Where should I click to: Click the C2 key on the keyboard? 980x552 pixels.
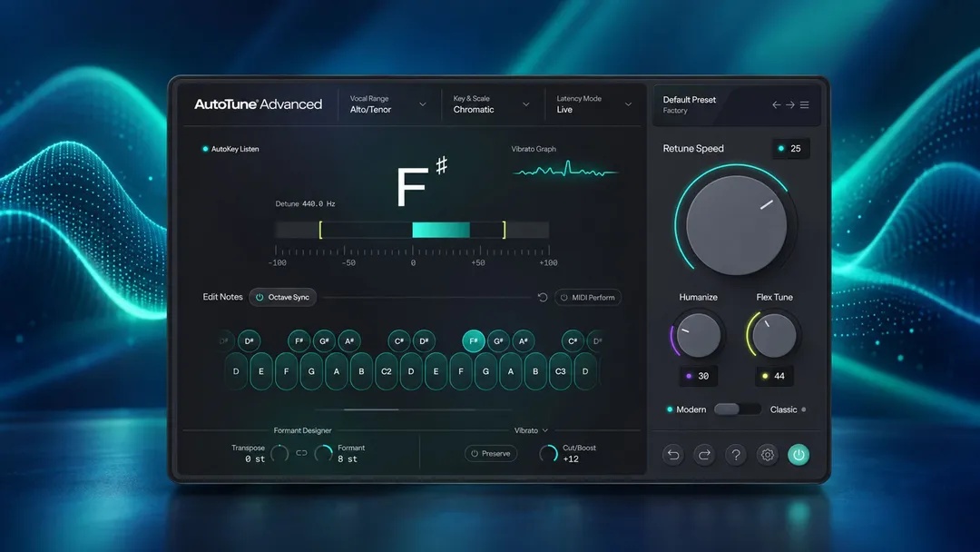[x=387, y=371]
